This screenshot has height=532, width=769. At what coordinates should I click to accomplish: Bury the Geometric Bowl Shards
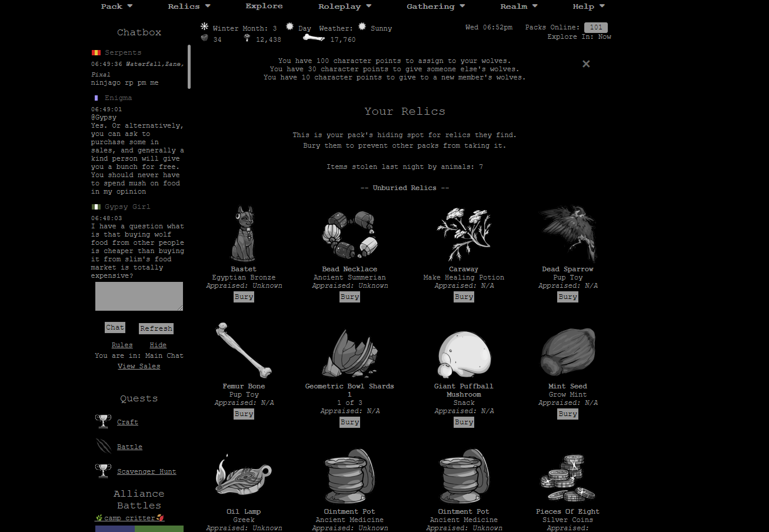(x=349, y=423)
